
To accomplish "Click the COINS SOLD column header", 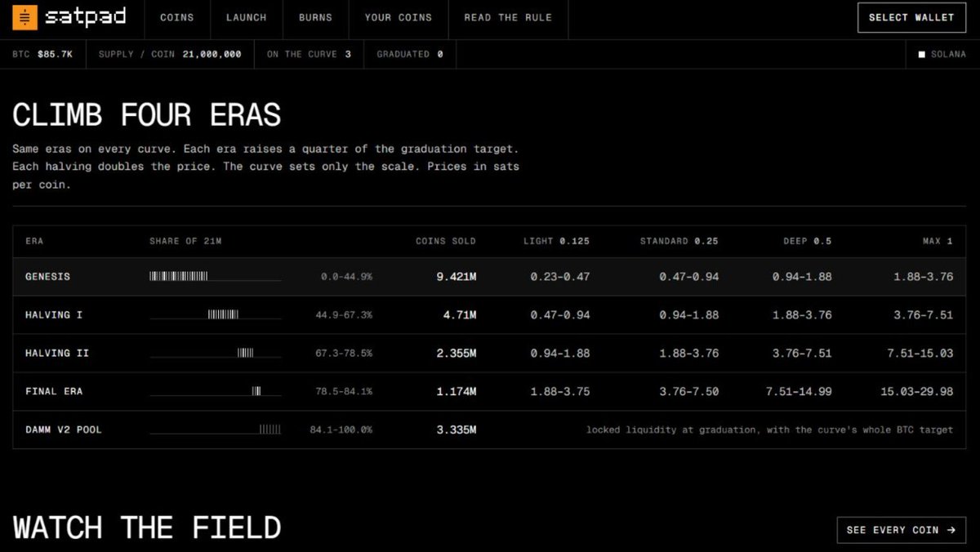I will tap(446, 242).
